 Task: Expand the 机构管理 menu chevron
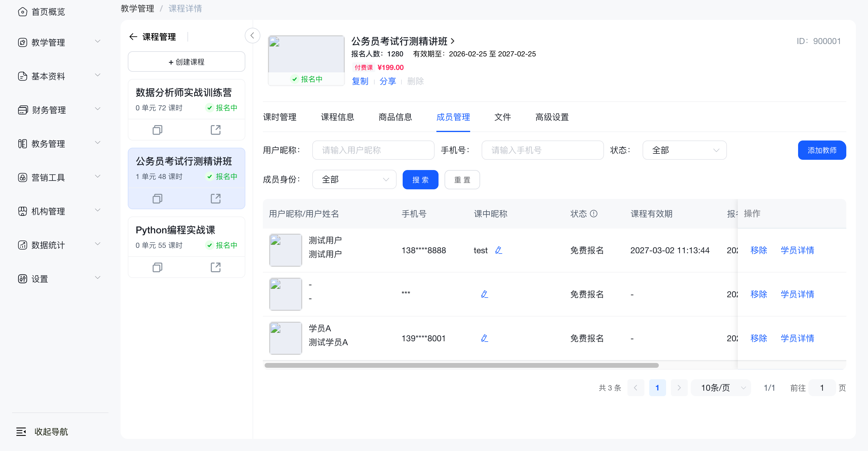(98, 210)
